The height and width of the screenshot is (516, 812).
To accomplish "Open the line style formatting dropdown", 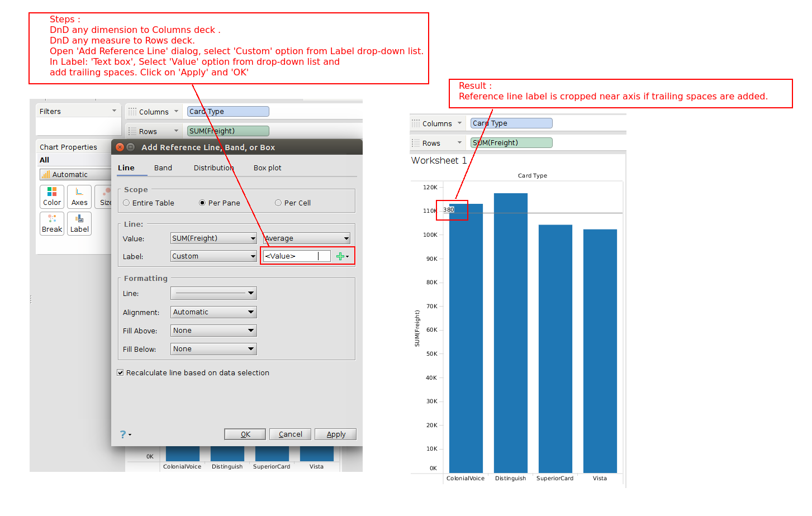I will (214, 293).
